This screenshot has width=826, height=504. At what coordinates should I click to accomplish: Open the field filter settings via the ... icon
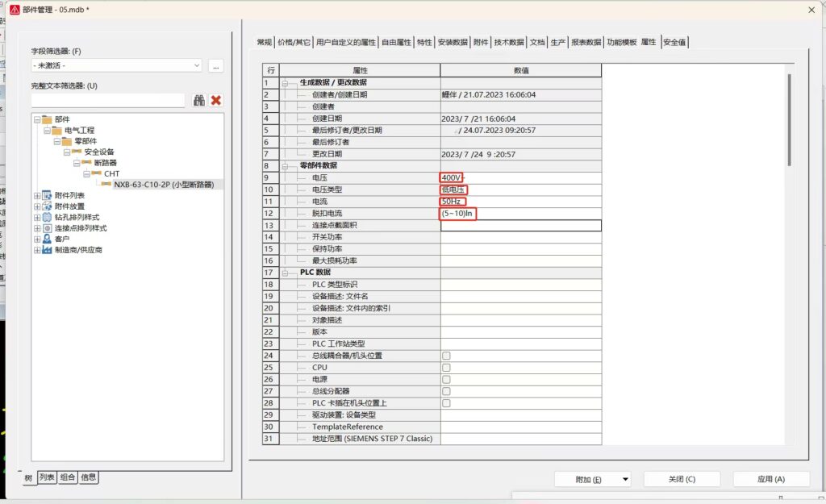(x=215, y=66)
